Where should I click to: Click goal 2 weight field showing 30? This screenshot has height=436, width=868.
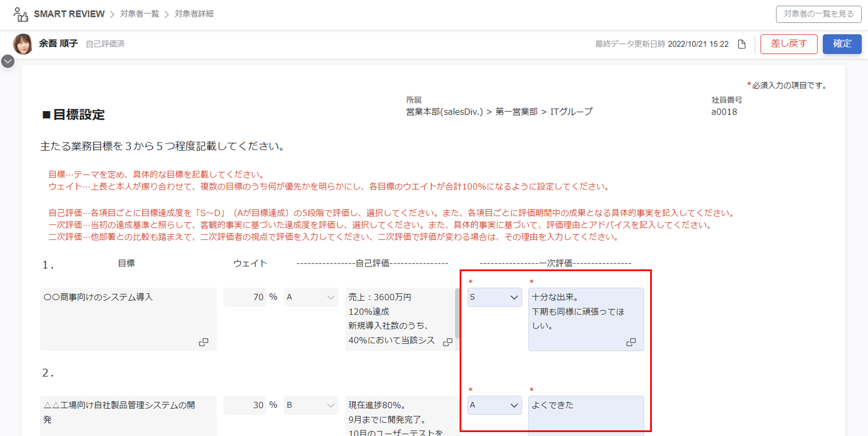[245, 405]
